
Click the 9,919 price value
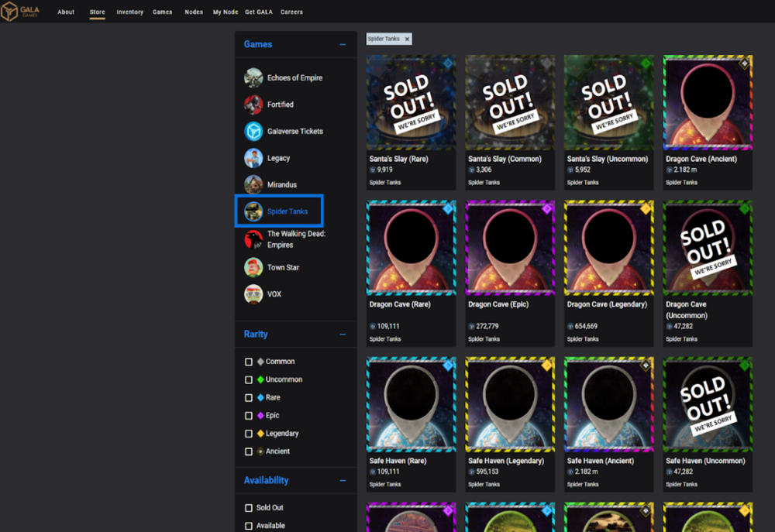(x=385, y=170)
